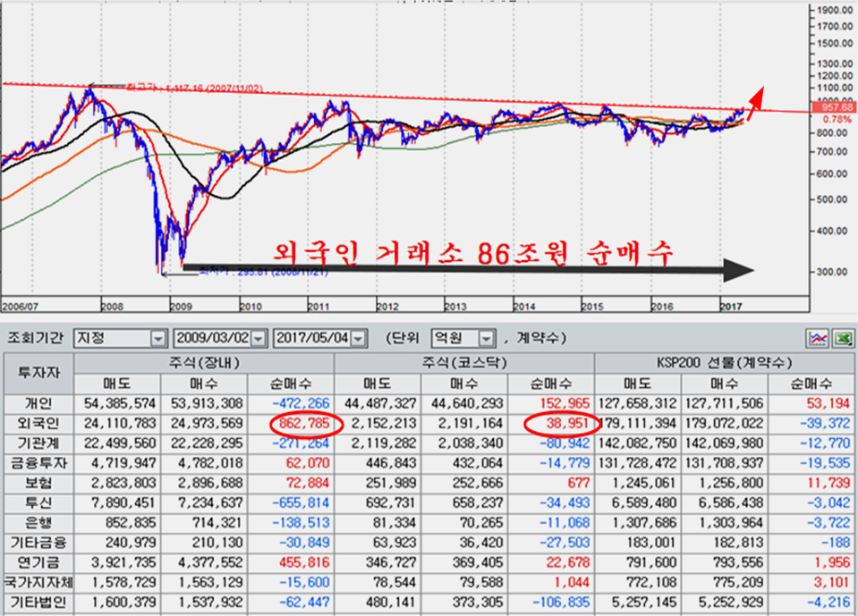Select the 주식(코스닥) header group
Screen dimensions: 858x616
[463, 362]
